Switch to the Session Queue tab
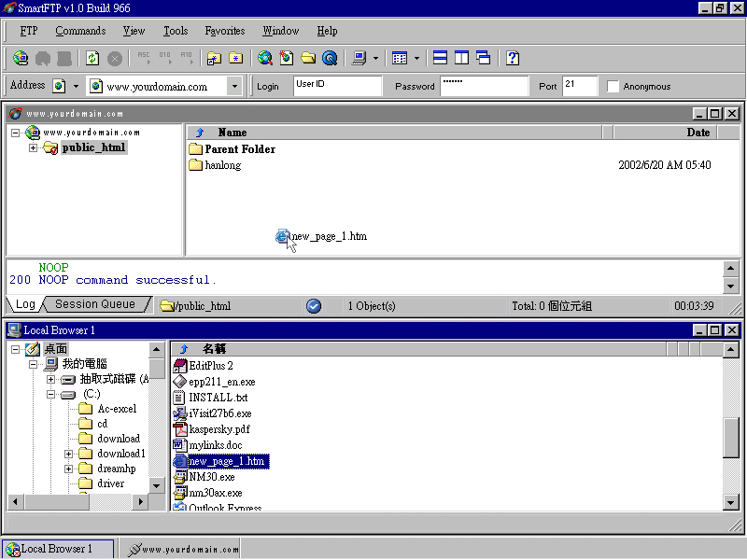747x560 pixels. click(95, 304)
